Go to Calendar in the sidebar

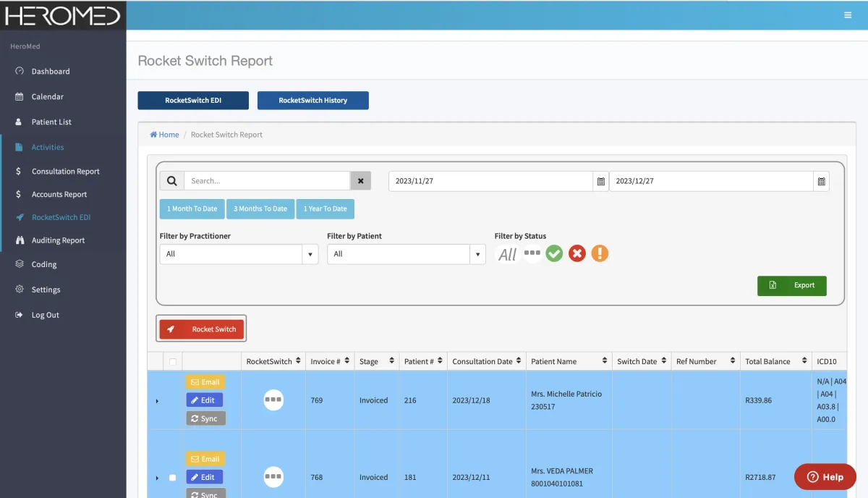[x=48, y=97]
